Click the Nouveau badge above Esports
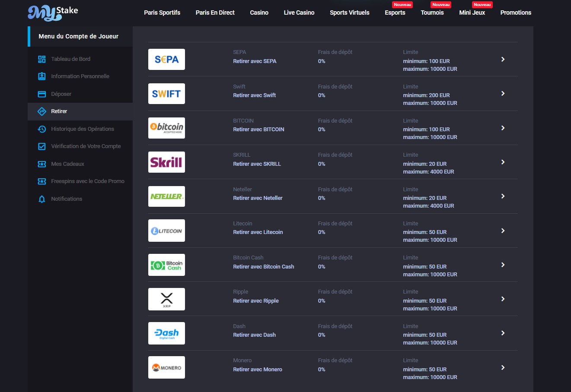571x392 pixels. point(402,5)
